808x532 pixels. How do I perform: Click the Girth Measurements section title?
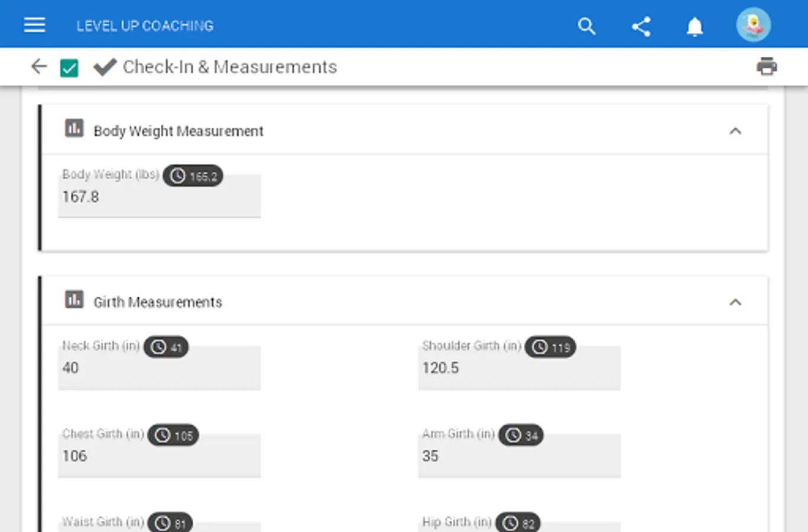[158, 302]
